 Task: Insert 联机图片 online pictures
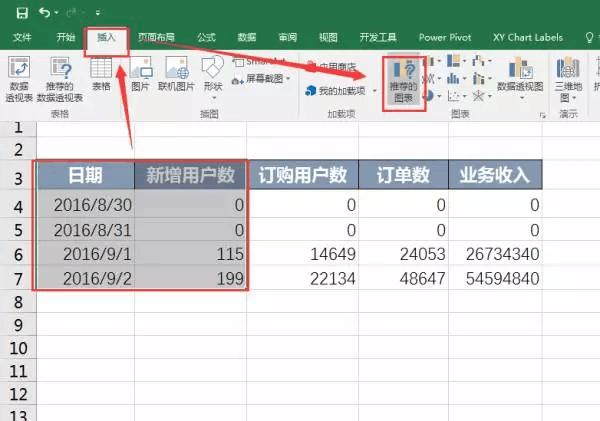coord(176,74)
